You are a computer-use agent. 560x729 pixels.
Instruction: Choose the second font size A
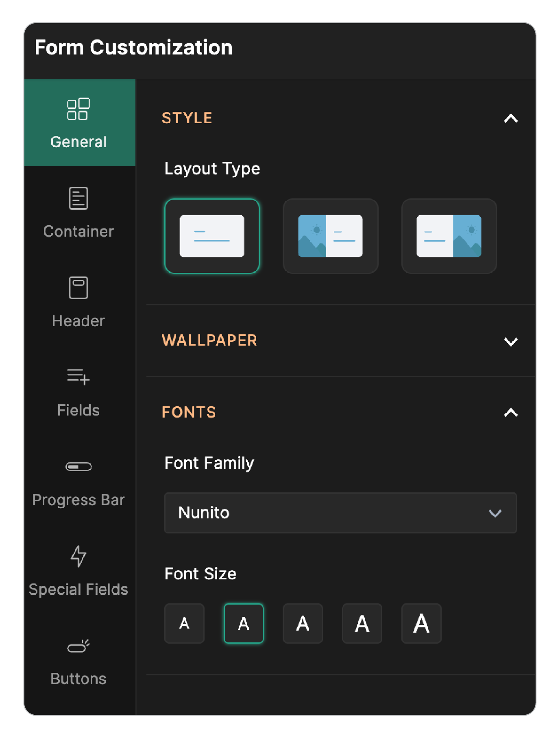[x=244, y=623]
